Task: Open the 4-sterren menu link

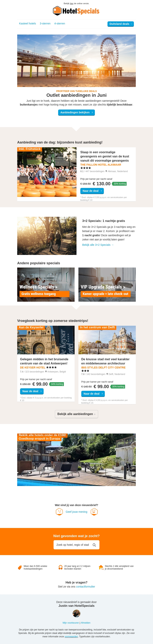Action: tap(60, 23)
